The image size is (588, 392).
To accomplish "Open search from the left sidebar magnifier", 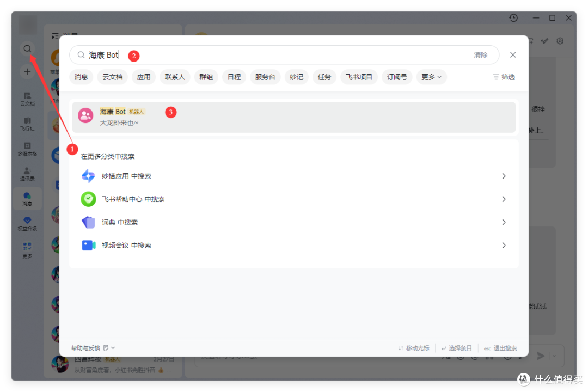I will pos(27,49).
